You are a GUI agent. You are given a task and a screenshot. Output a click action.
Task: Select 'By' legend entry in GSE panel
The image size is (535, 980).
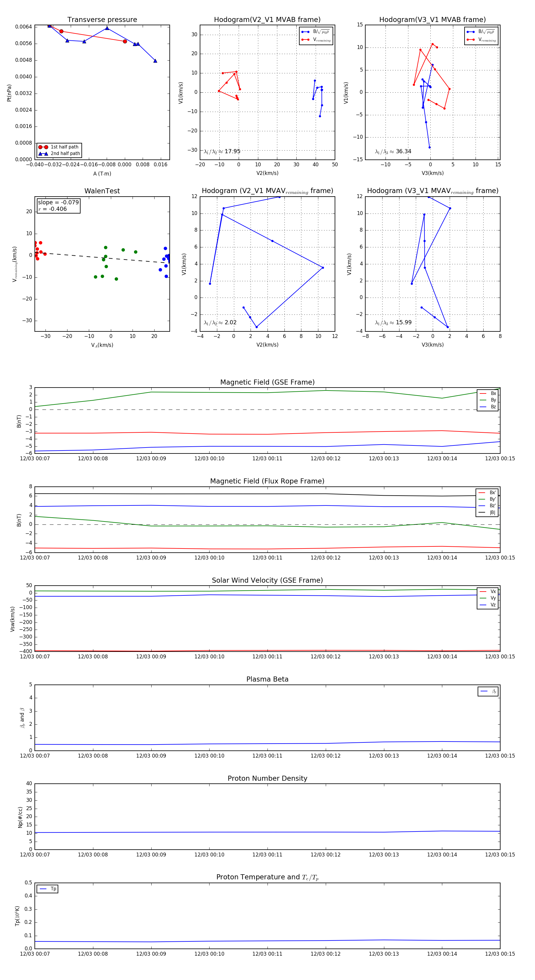click(x=488, y=400)
